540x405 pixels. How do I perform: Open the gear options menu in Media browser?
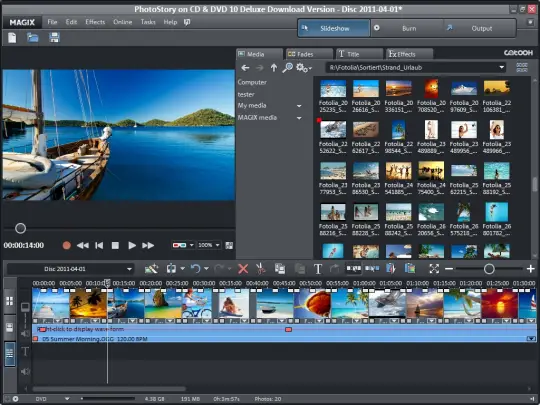tap(304, 68)
